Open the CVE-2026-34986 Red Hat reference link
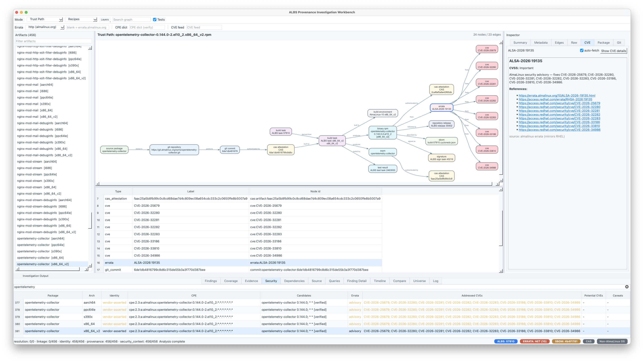This screenshot has height=362, width=644. [559, 130]
